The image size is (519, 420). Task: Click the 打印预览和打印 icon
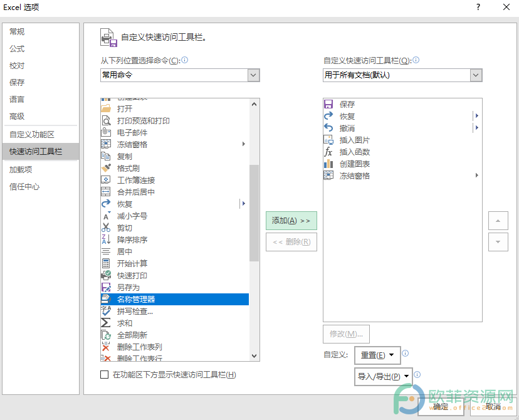tap(106, 120)
